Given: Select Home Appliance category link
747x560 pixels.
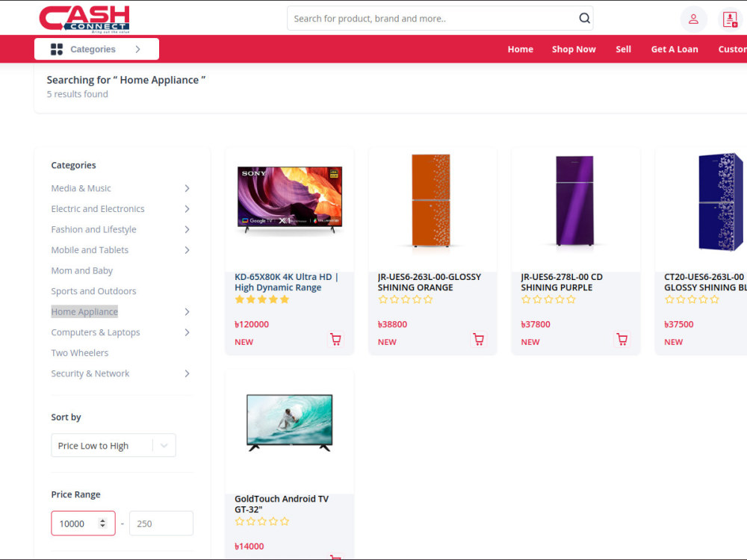Looking at the screenshot, I should coord(84,311).
